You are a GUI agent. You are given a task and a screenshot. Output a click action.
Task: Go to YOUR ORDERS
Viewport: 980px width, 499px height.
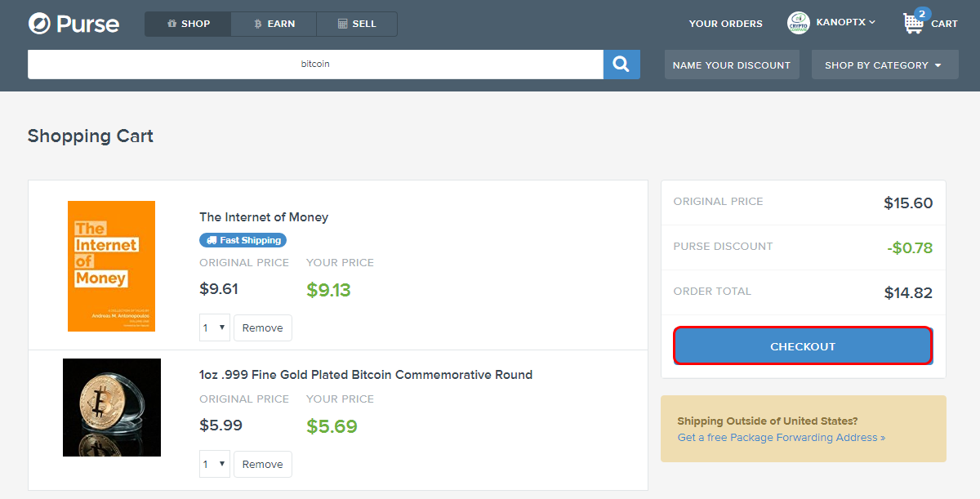726,24
